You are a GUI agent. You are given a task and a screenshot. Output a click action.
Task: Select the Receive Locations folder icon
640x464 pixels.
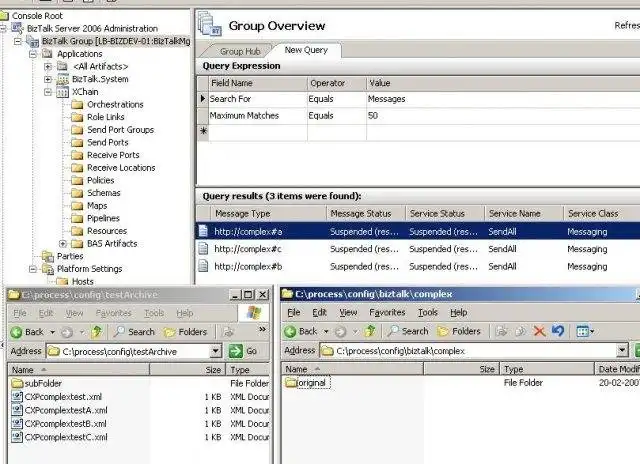pyautogui.click(x=77, y=168)
